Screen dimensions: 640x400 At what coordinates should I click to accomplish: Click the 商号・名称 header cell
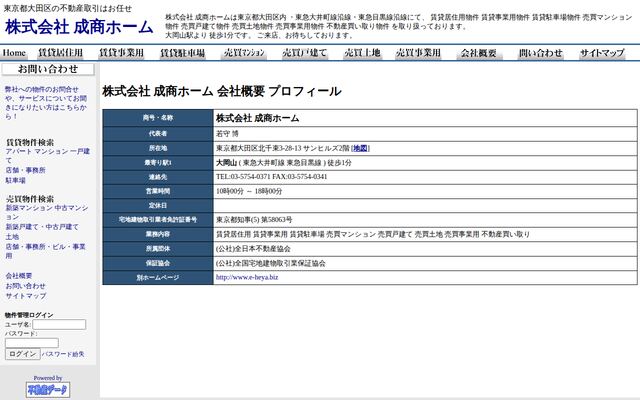[x=158, y=118]
